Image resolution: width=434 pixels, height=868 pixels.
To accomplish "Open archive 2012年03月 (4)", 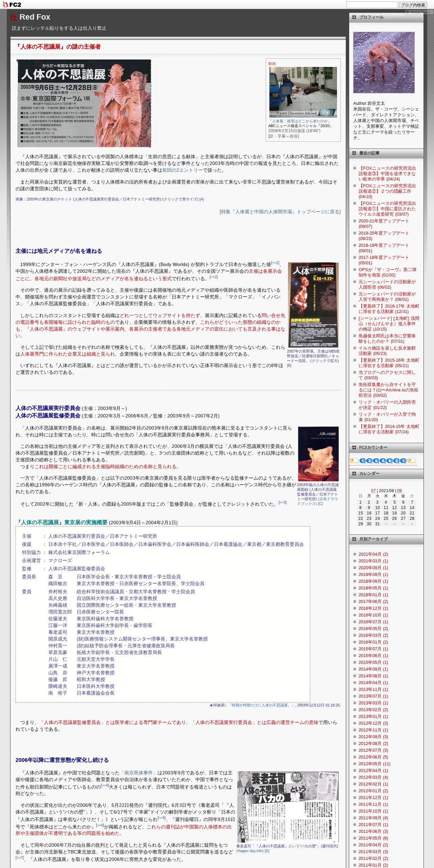I will click(x=373, y=777).
